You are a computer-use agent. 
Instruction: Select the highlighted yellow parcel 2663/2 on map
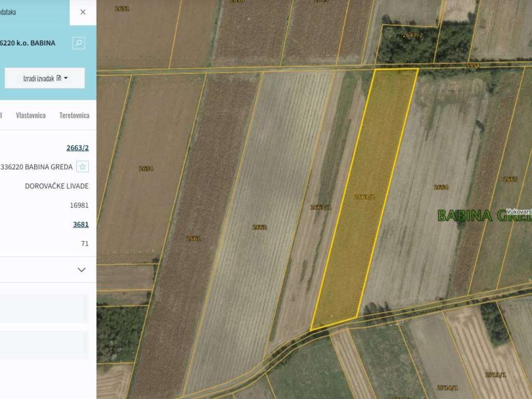point(364,197)
